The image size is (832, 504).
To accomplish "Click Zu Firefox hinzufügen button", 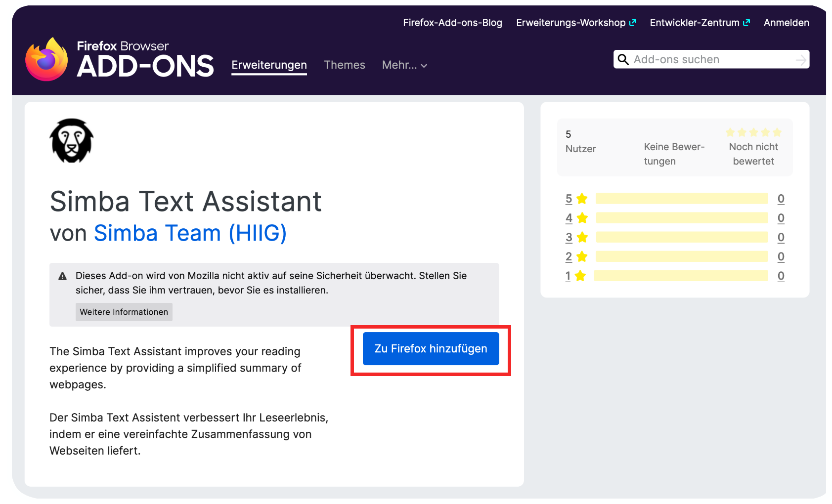I will coord(431,349).
